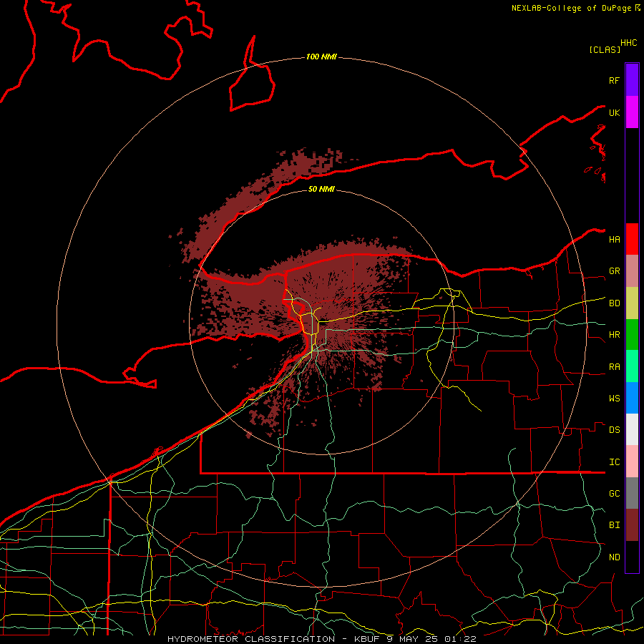
Task: Click the RF purple color swatch
Action: pyautogui.click(x=632, y=80)
